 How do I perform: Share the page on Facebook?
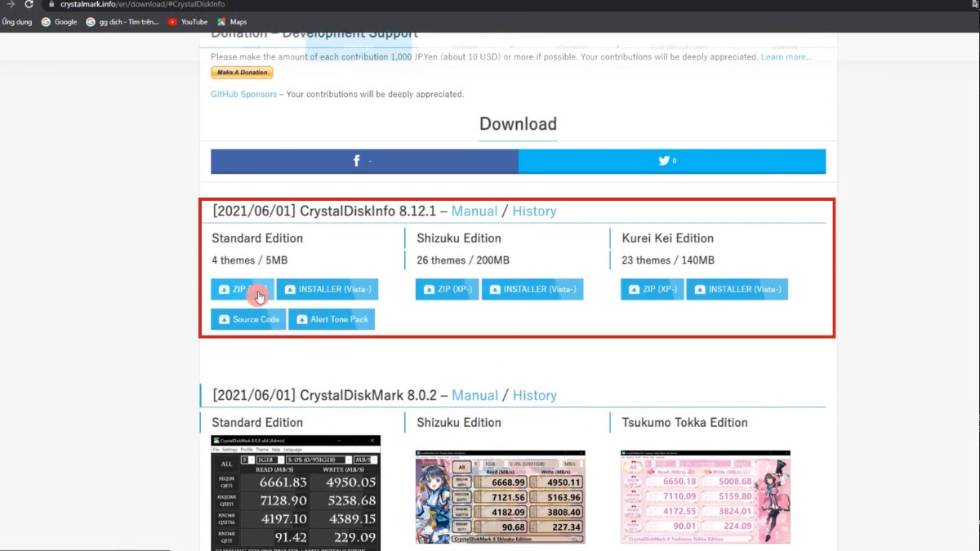tap(364, 161)
